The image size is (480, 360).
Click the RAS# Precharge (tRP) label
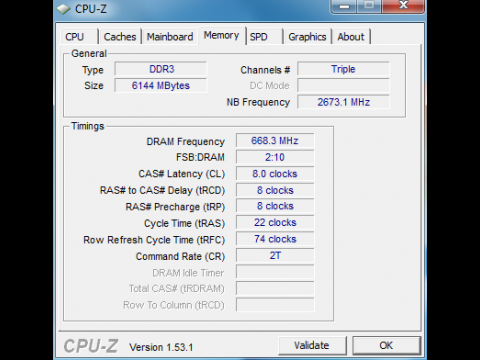(175, 207)
